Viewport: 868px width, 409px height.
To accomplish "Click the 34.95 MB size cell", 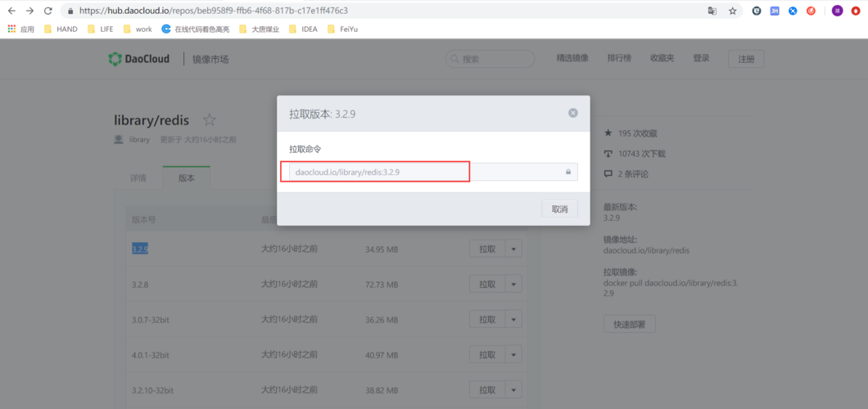I will (x=382, y=249).
